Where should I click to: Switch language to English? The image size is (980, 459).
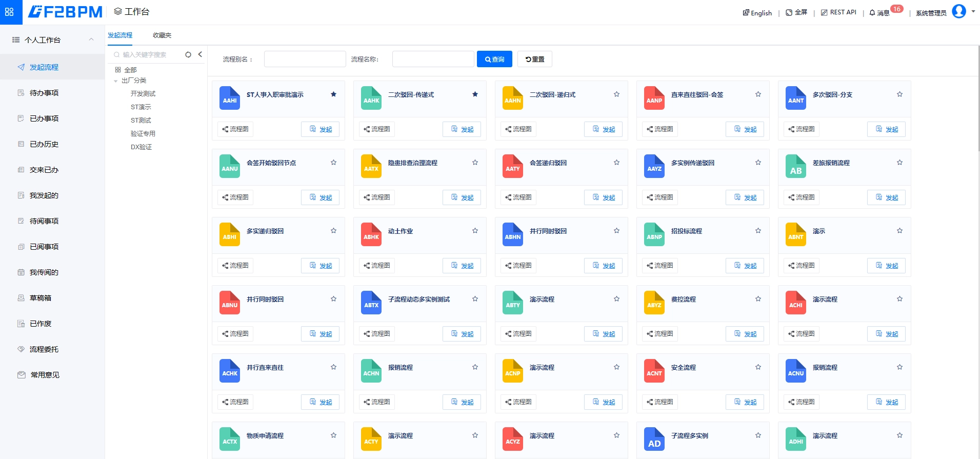pos(757,13)
